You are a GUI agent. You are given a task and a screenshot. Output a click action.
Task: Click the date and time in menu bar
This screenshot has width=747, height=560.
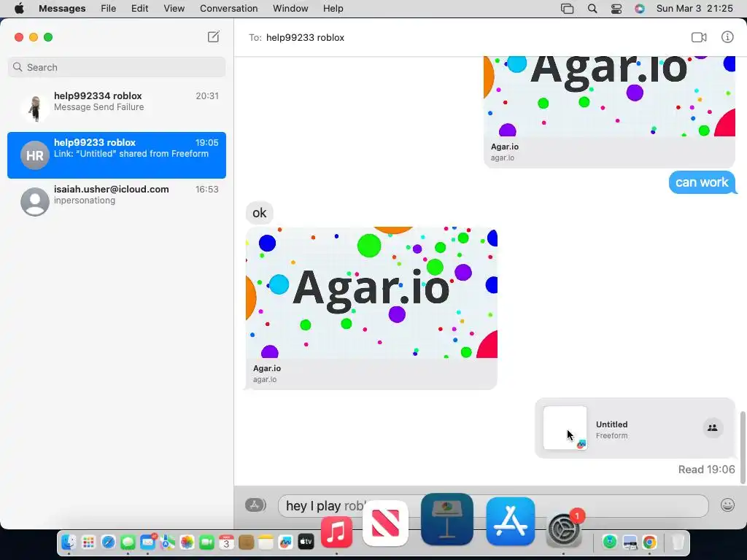[694, 9]
